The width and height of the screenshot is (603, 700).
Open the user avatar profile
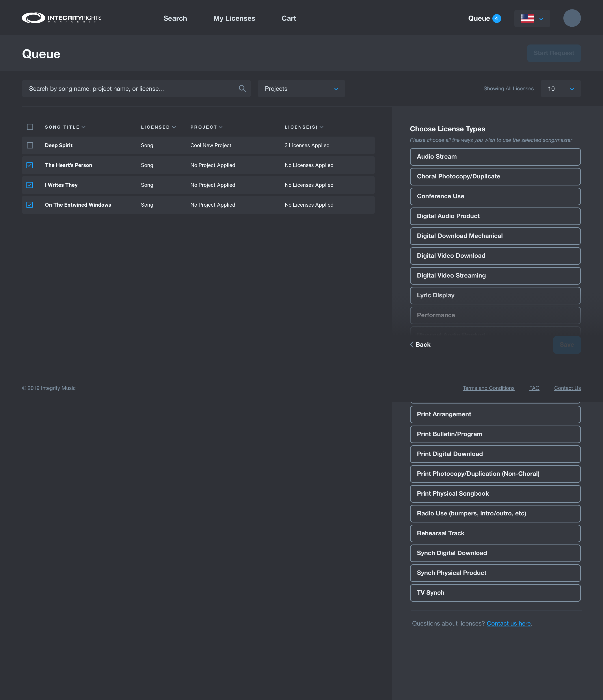(x=572, y=18)
